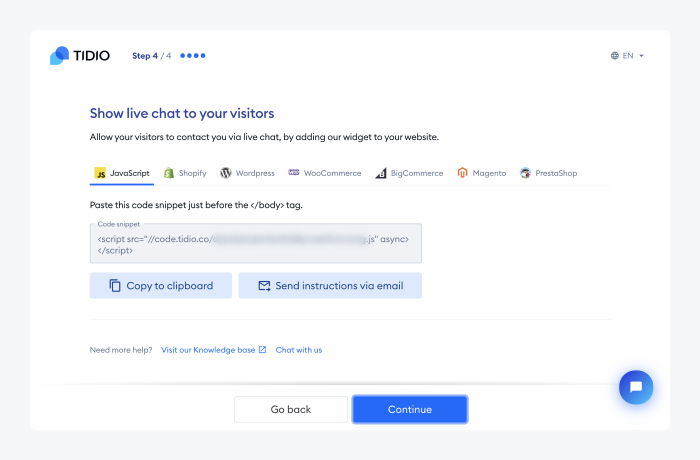Click the Step 4 / 4 indicator

151,56
